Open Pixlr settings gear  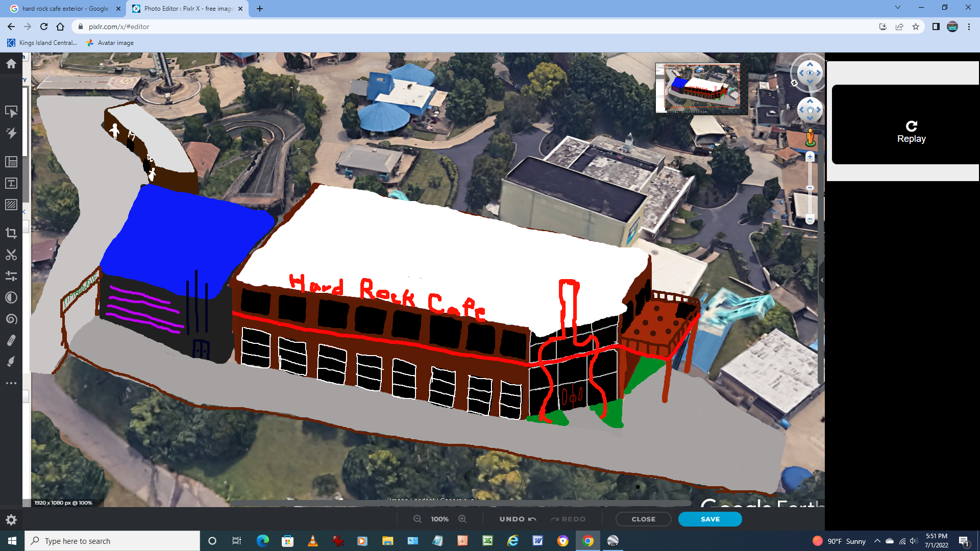[x=11, y=520]
